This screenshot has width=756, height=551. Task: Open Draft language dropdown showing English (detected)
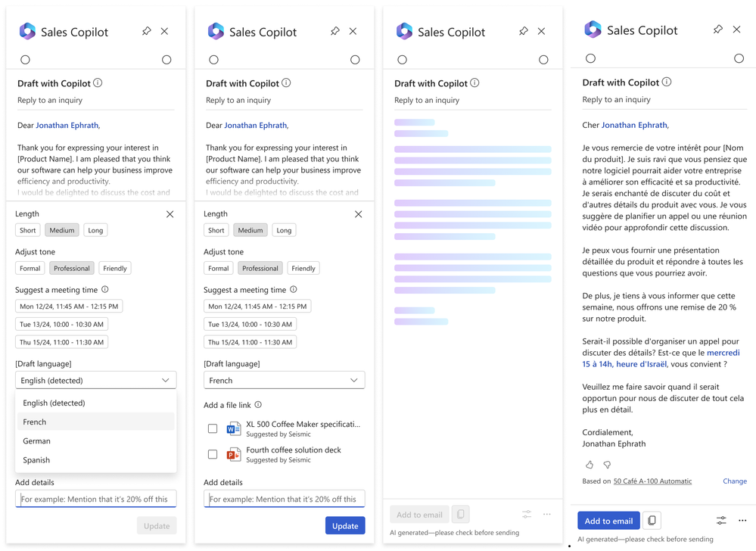tap(96, 381)
